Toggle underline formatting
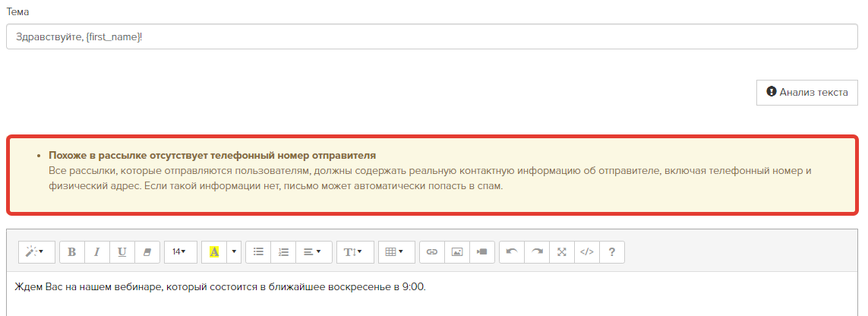The height and width of the screenshot is (316, 868). [x=122, y=251]
